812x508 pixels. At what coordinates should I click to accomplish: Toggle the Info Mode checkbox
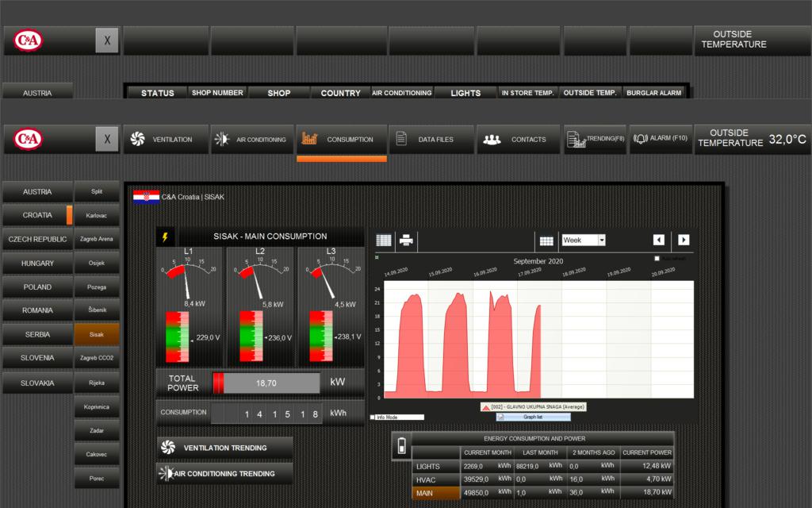pos(373,417)
